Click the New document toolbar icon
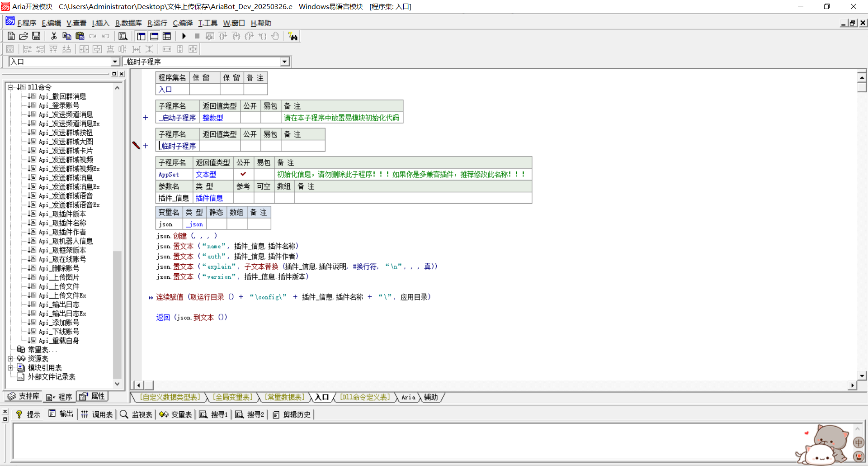 [11, 36]
